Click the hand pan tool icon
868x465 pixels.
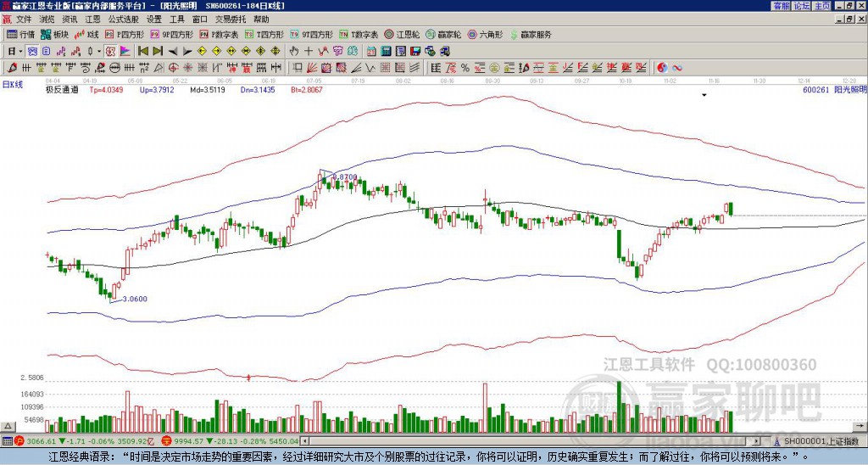click(293, 52)
